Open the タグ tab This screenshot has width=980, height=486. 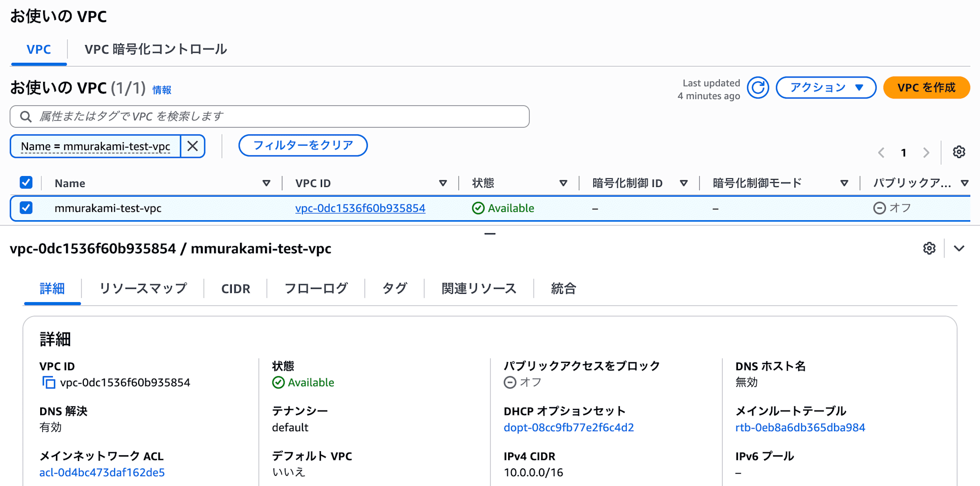(x=394, y=288)
